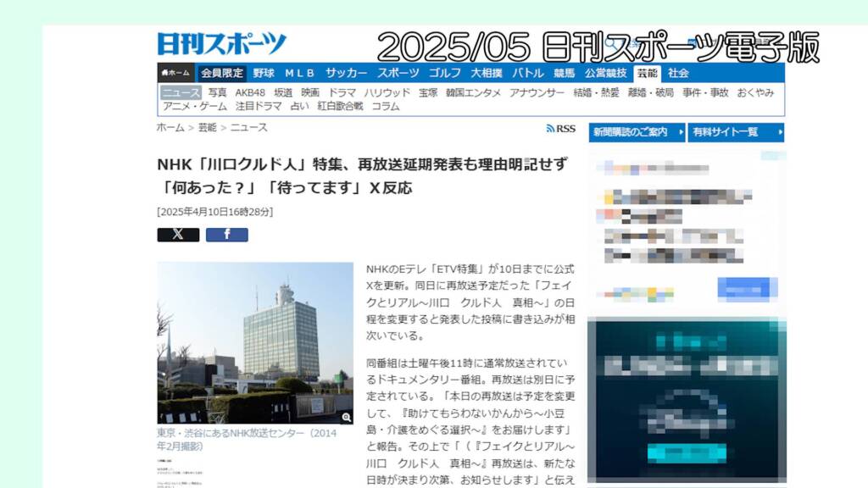Open the アナウンサー sub-category
This screenshot has height=488, width=868.
(x=537, y=92)
